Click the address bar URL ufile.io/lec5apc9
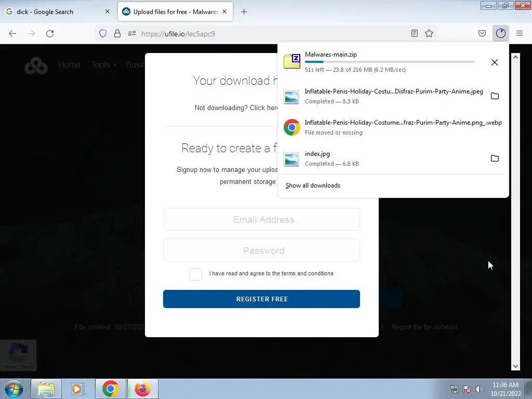This screenshot has width=532, height=399. [178, 34]
